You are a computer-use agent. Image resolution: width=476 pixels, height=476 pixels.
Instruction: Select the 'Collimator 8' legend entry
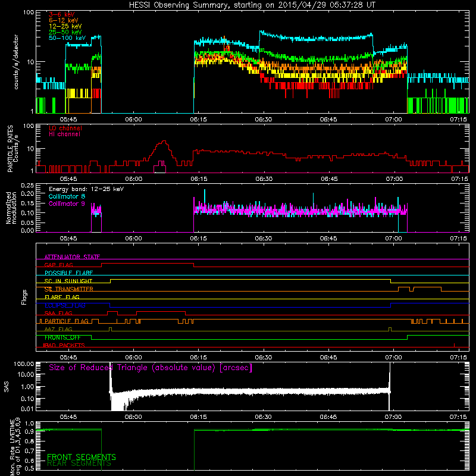(67, 196)
